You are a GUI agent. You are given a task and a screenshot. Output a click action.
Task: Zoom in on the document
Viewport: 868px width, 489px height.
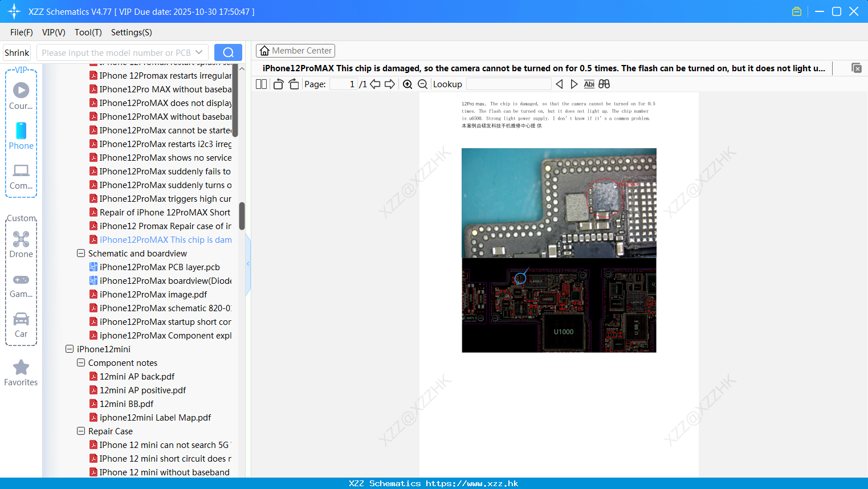tap(407, 84)
